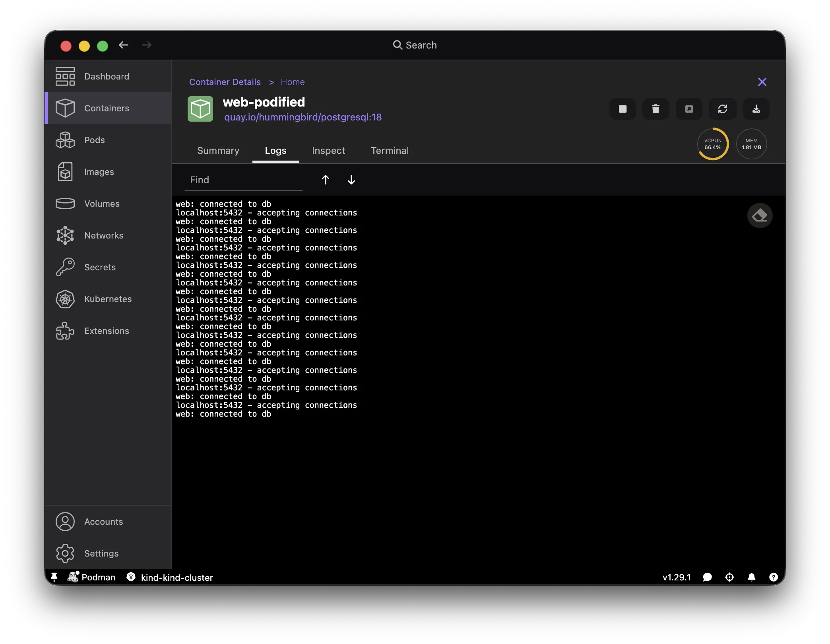Find previous match with up arrow

[x=326, y=180]
